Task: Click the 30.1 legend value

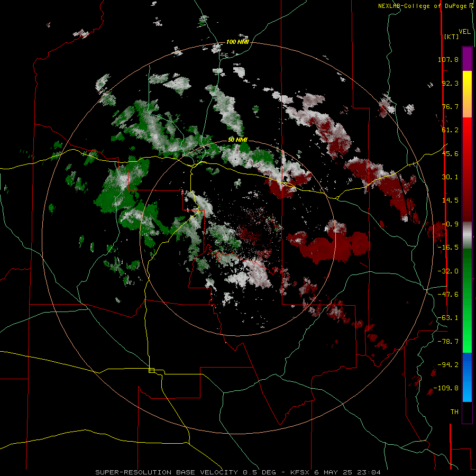Action: tap(450, 177)
